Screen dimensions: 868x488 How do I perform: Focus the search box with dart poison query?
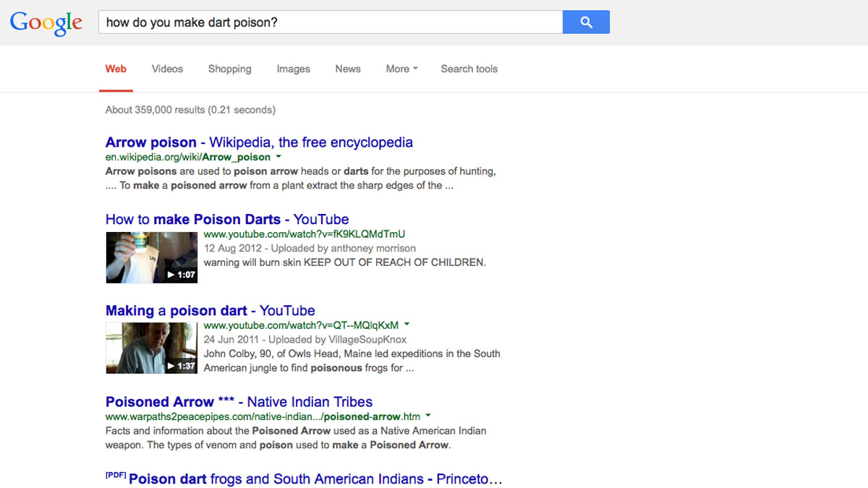(x=331, y=22)
